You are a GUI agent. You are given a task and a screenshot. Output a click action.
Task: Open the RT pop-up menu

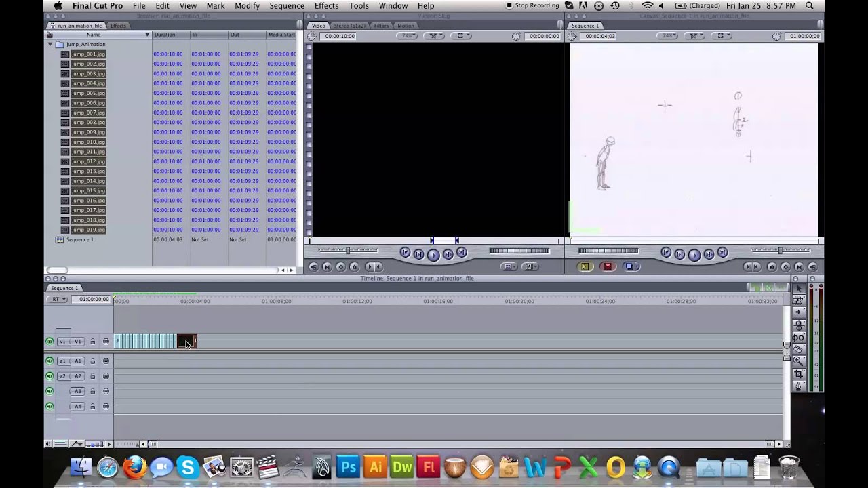pos(57,299)
